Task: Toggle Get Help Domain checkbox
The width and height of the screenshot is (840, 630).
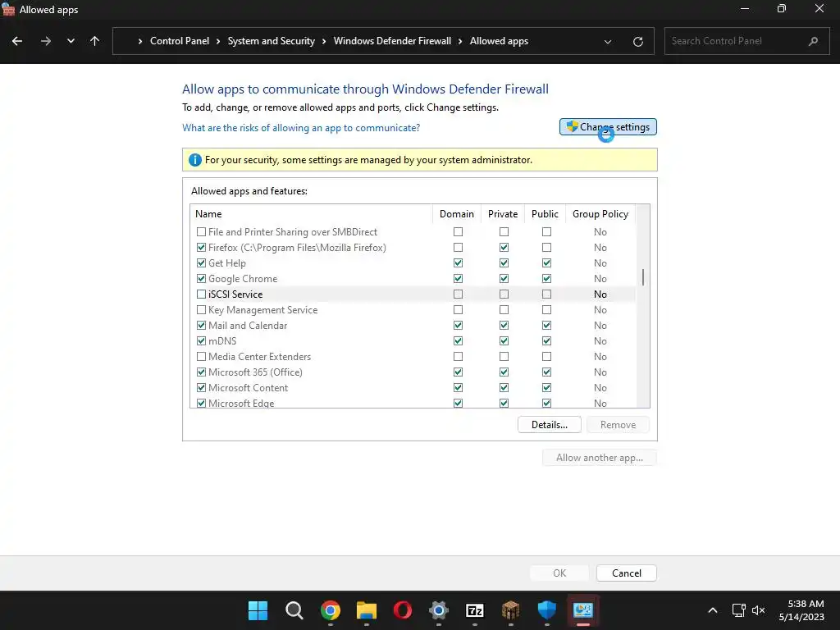Action: [458, 263]
